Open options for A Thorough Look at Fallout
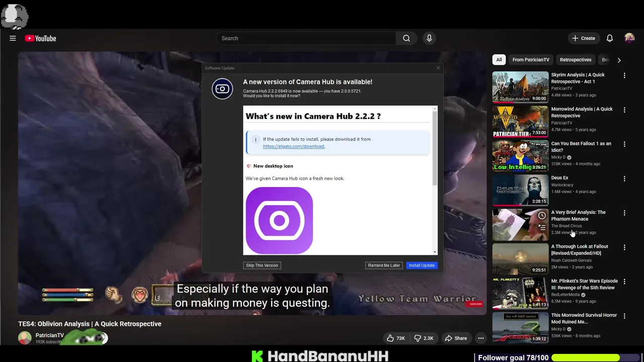The image size is (644, 362). click(x=624, y=247)
